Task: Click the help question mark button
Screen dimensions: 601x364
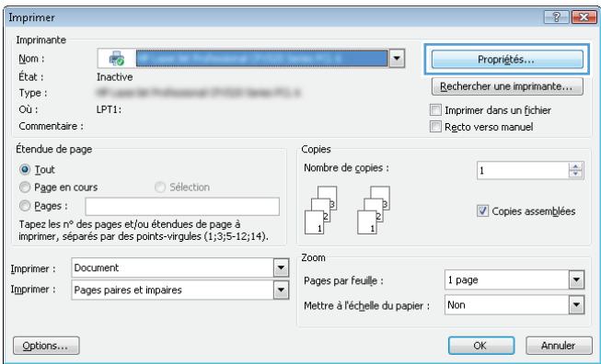Action: (556, 17)
